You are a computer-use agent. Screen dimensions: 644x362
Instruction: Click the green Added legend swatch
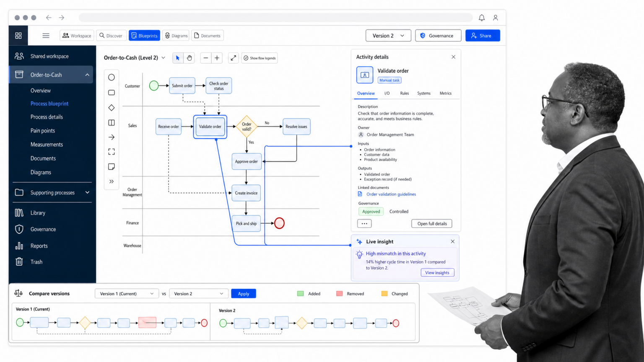click(x=300, y=294)
